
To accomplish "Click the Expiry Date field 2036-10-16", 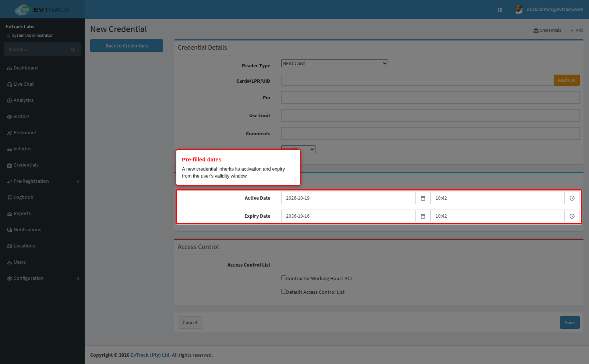I will [348, 216].
